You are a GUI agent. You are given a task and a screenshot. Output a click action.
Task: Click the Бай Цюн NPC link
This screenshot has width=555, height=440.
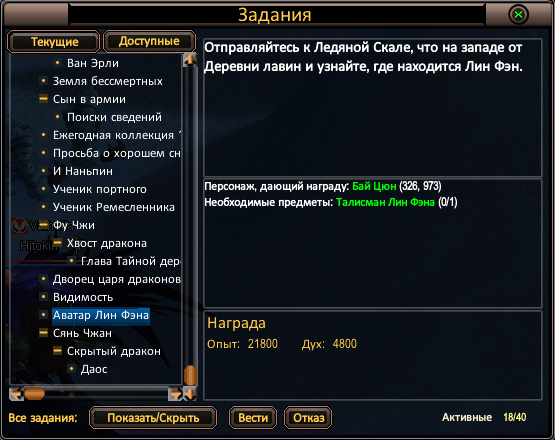point(374,186)
